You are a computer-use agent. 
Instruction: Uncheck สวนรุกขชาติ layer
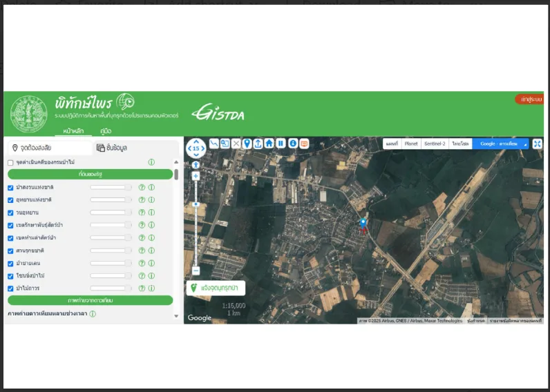(10, 251)
